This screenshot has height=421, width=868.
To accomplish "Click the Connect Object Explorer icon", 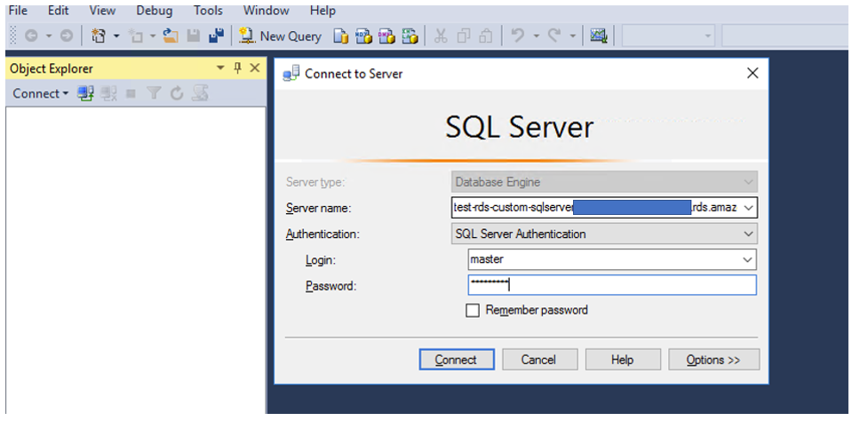I will [x=86, y=93].
